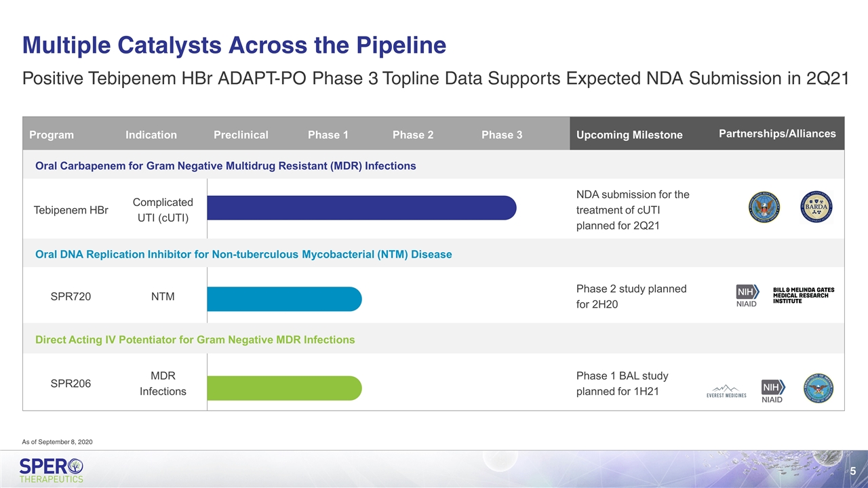Click the NDA submission planned for 2Q21 text
This screenshot has height=488, width=868.
633,210
